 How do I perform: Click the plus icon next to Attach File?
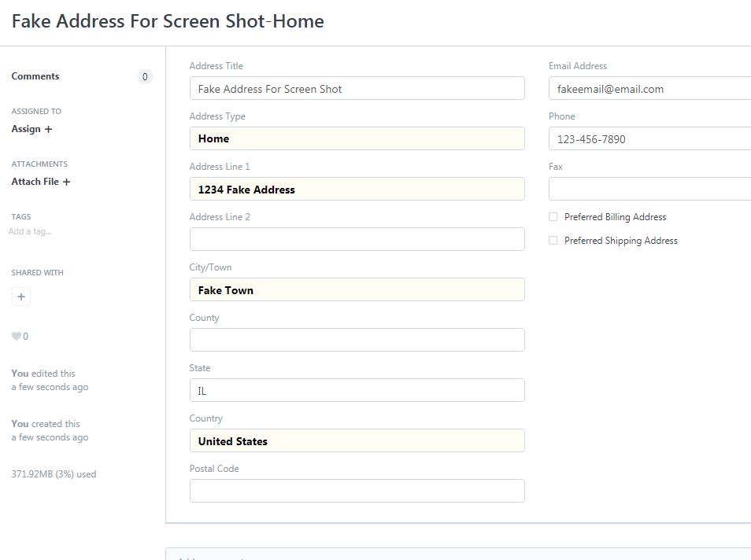coord(67,182)
